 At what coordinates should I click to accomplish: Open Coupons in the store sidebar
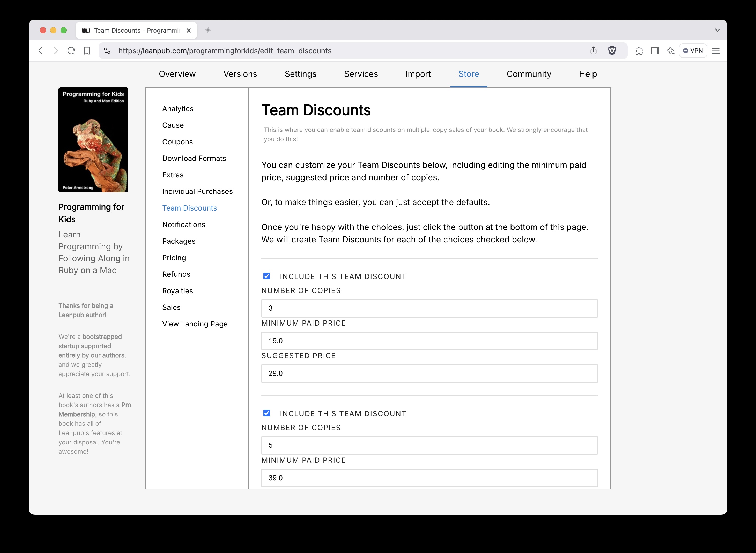[x=177, y=141]
